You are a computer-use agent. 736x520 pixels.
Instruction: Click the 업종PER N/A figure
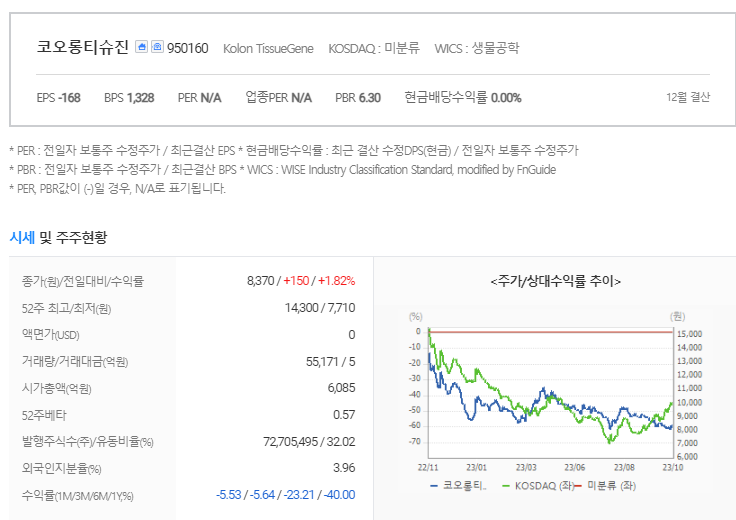(x=279, y=98)
